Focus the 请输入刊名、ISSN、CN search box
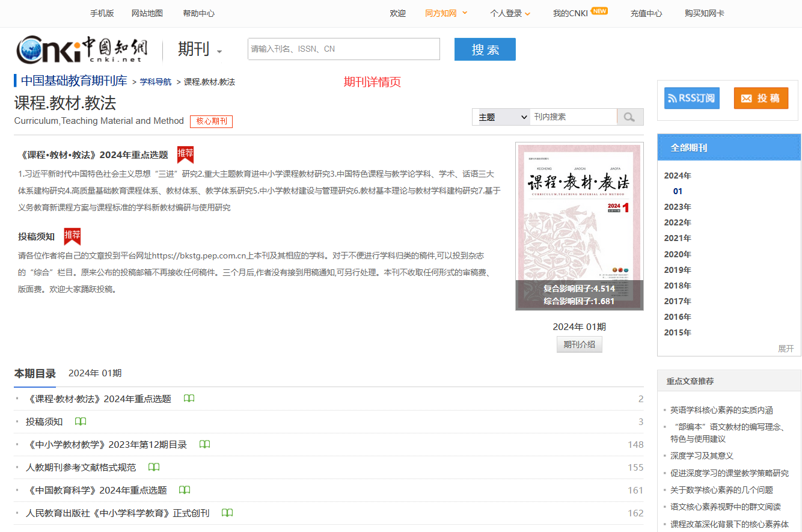 [x=344, y=49]
